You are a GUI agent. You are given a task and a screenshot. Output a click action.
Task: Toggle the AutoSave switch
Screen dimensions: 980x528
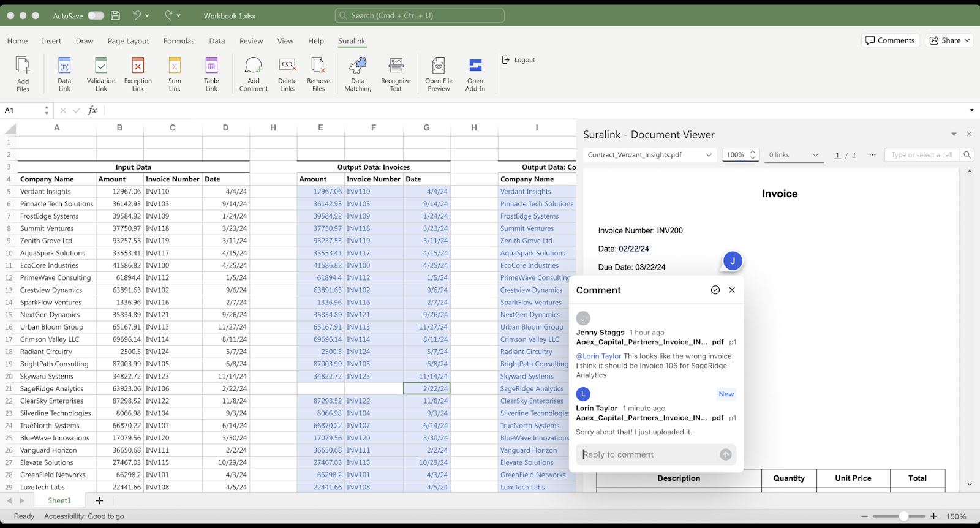[x=96, y=16]
